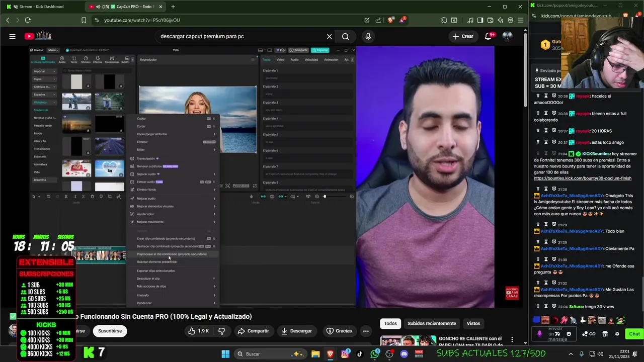
Task: Click the YouTube logo to go home
Action: tap(39, 36)
